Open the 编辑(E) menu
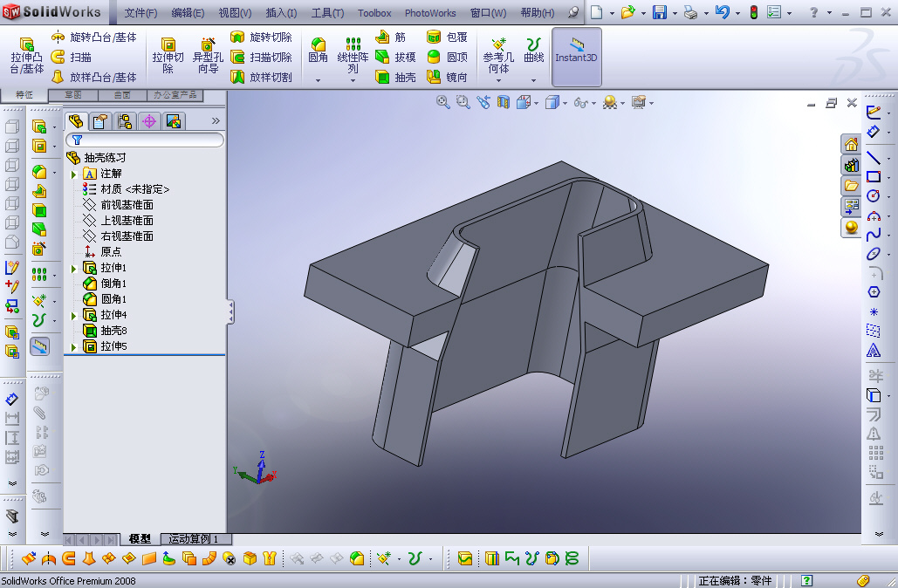Screen dimensions: 898x588 coord(188,12)
